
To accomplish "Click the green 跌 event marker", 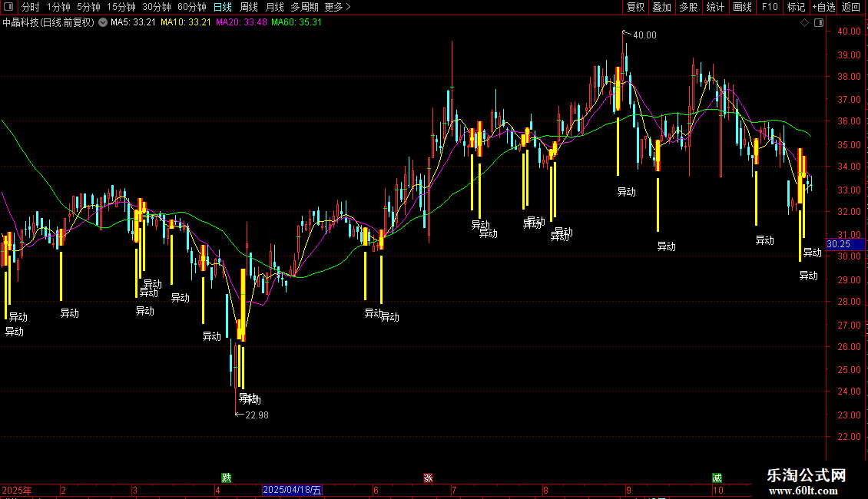I will 226,478.
